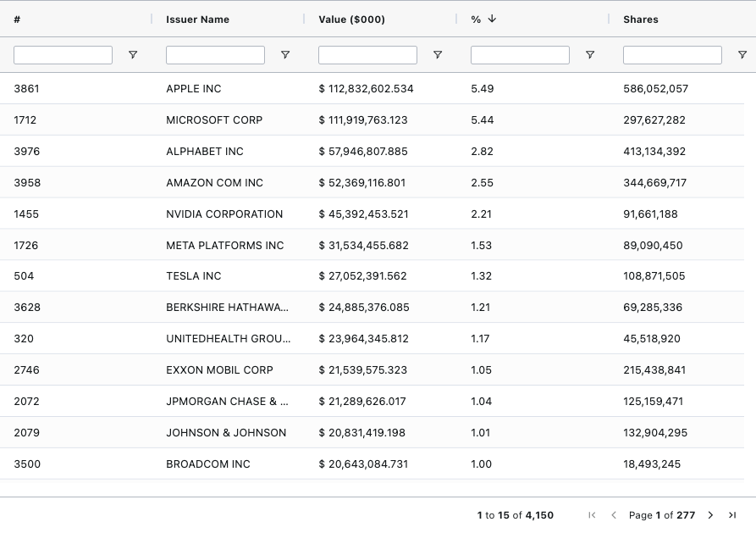This screenshot has width=756, height=533.
Task: Sort by the % column header
Action: [476, 19]
